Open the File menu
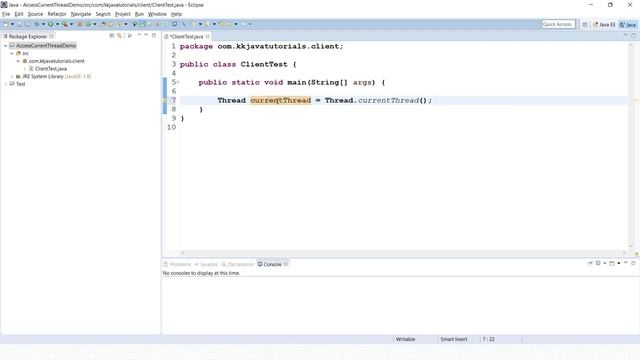640x360 pixels. (x=6, y=14)
